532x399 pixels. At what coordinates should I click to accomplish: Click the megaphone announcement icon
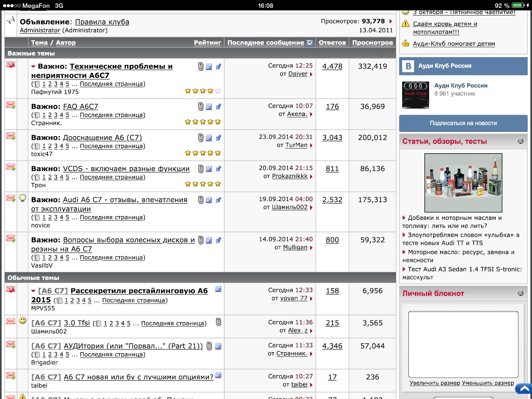pos(11,20)
